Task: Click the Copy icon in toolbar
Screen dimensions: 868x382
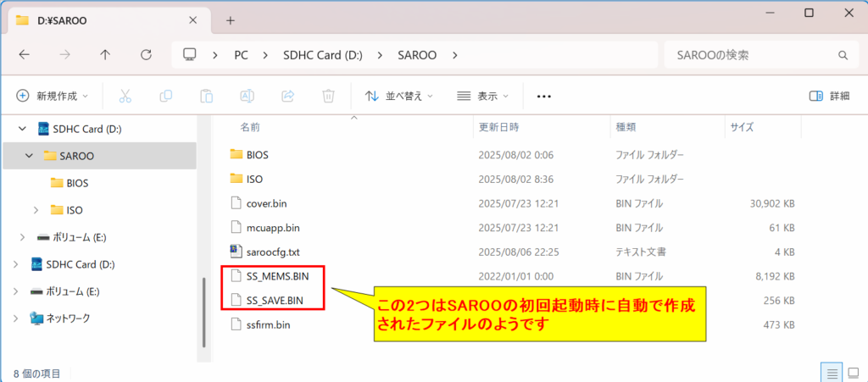Action: tap(165, 96)
